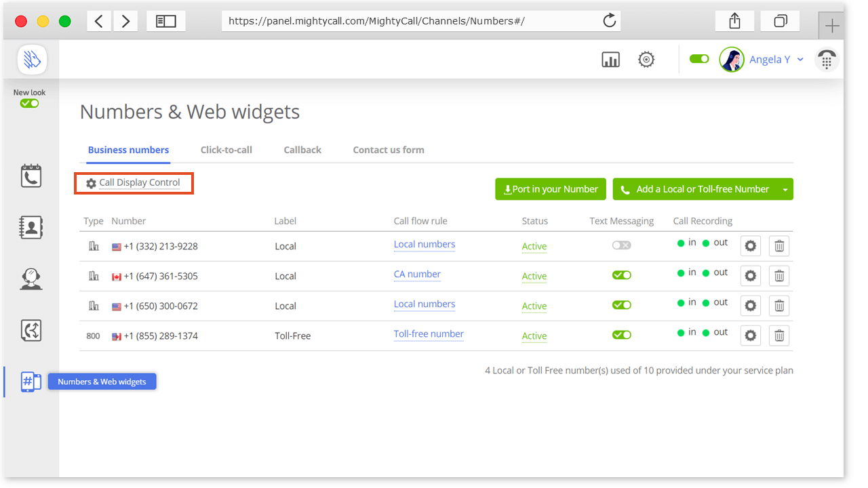Viewport: 868px width, 488px height.
Task: Open settings gear for +1 (650) 300-0672
Action: [751, 306]
